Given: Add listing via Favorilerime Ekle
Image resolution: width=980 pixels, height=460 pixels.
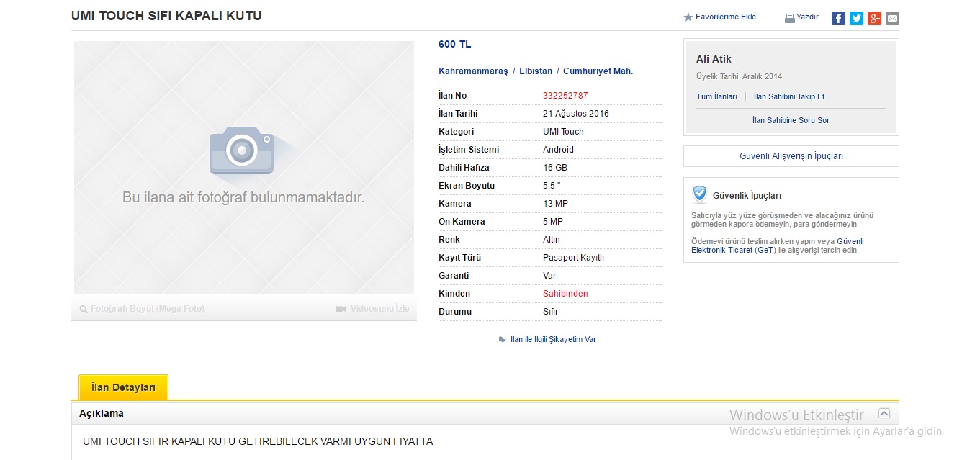Looking at the screenshot, I should coord(726,17).
